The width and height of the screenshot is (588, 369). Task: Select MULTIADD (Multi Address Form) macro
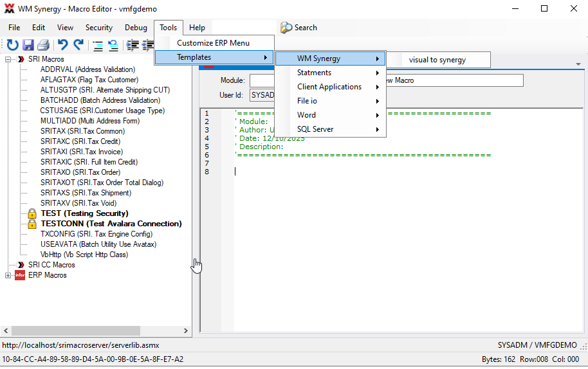90,121
